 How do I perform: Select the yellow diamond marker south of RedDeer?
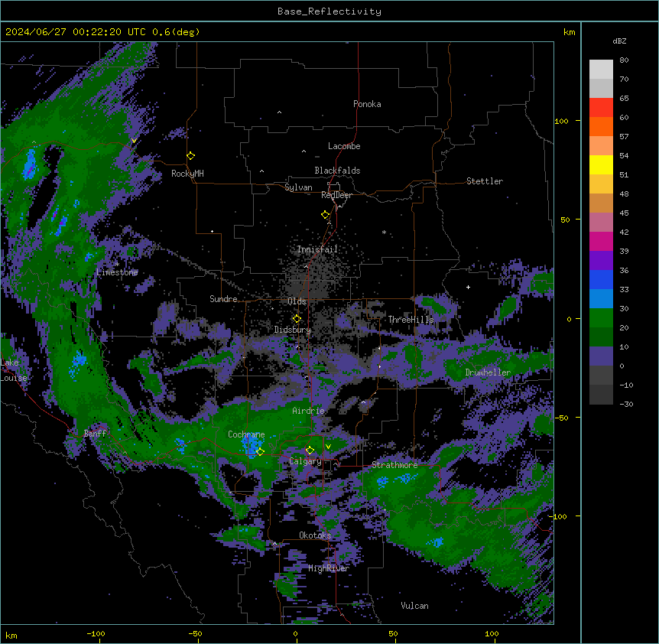(x=325, y=215)
